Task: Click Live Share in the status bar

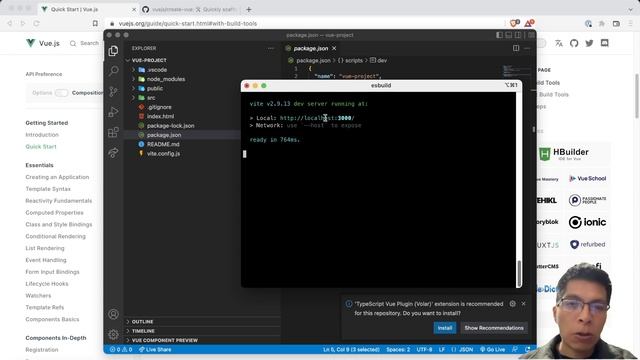Action: pos(155,349)
